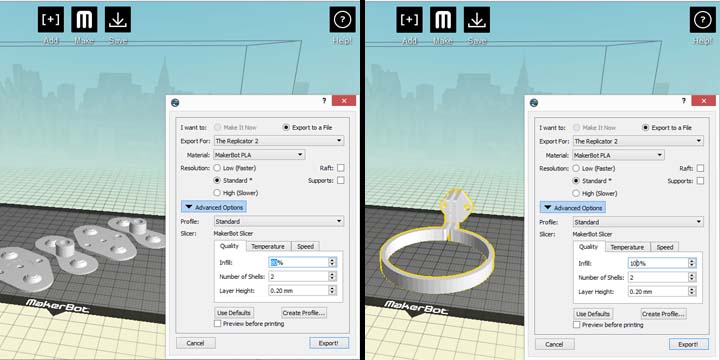Adjust Layer Height stepper in right dialog
Viewport: 720px width, 360px height.
pyautogui.click(x=692, y=292)
